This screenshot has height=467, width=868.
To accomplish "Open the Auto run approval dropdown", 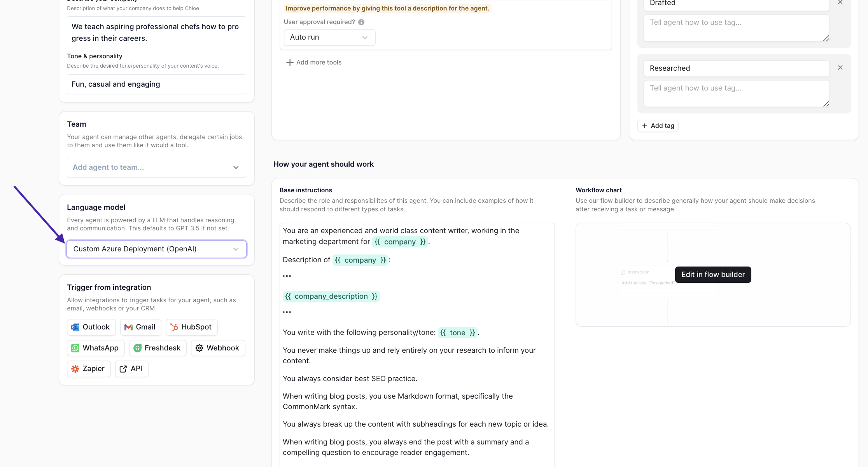I will pyautogui.click(x=329, y=37).
